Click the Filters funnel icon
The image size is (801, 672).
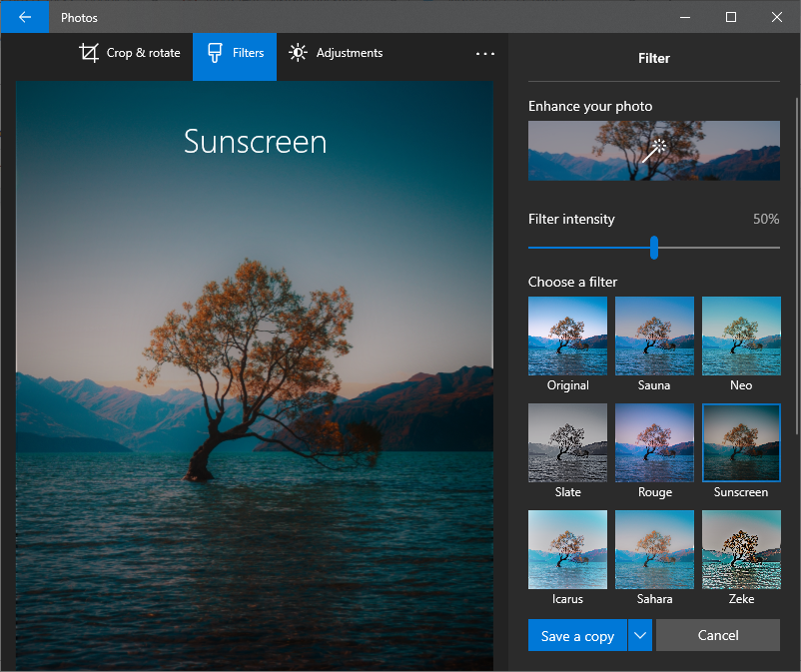coord(216,52)
